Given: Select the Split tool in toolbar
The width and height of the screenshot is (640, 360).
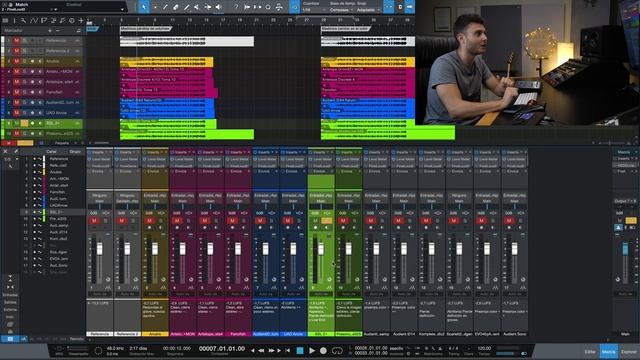Looking at the screenshot, I should [x=165, y=7].
